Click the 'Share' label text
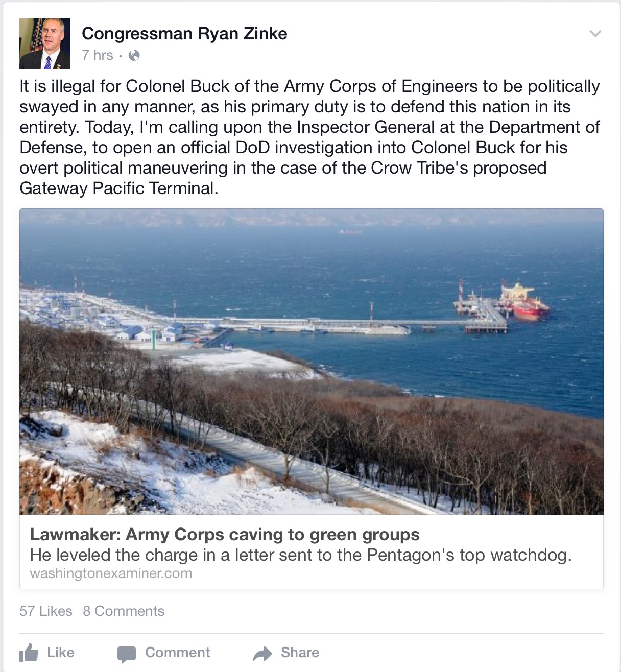The height and width of the screenshot is (672, 621). point(300,653)
